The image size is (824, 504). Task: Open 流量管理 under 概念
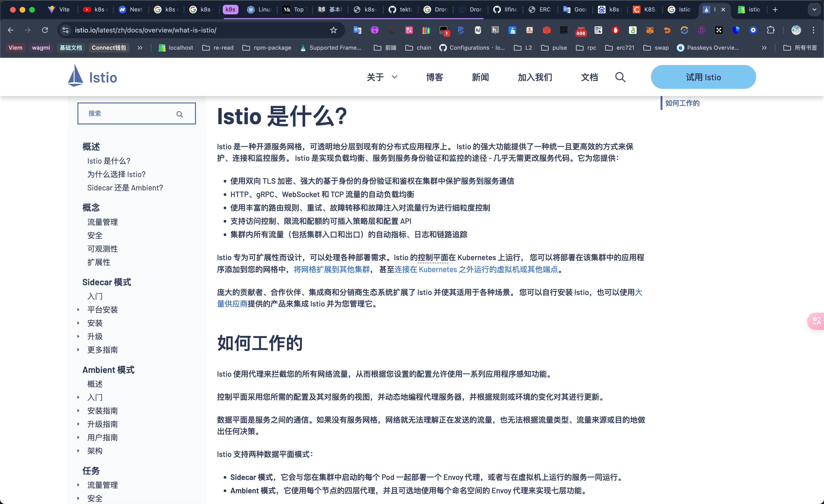pos(102,222)
